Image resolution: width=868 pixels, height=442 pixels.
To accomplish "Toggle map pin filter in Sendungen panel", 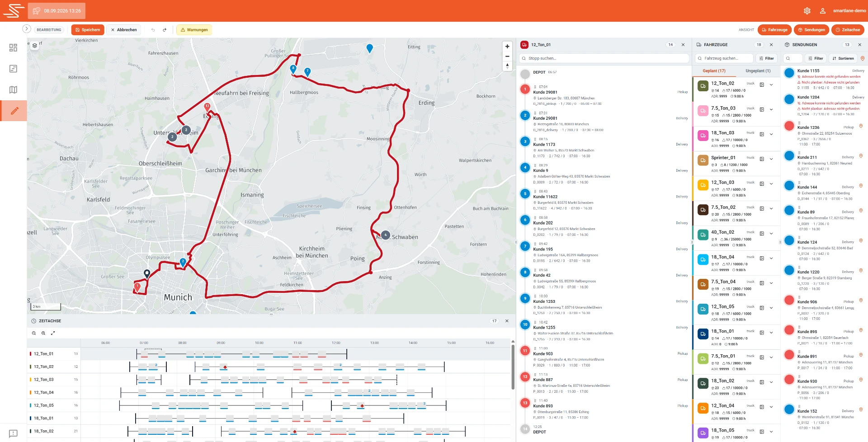I will [863, 58].
